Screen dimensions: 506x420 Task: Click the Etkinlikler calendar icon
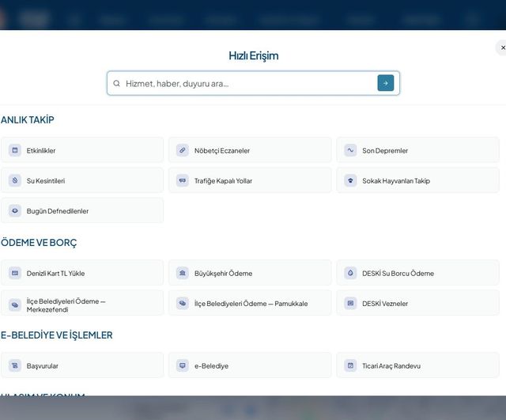pyautogui.click(x=15, y=150)
